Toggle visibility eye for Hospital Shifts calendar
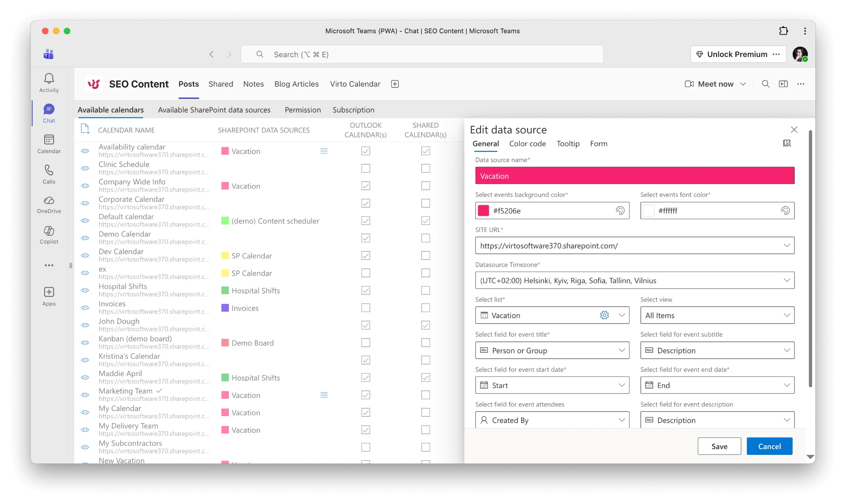This screenshot has width=846, height=504. point(85,291)
